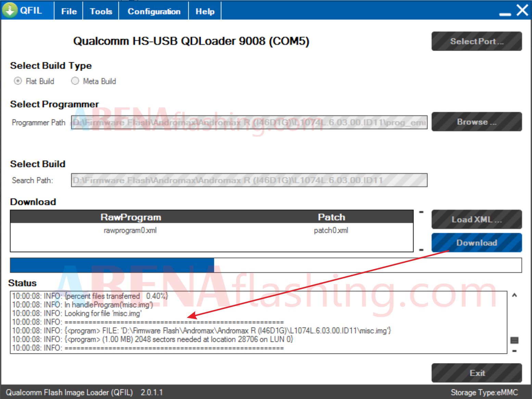
Task: Click the SelectPort button
Action: (x=477, y=41)
